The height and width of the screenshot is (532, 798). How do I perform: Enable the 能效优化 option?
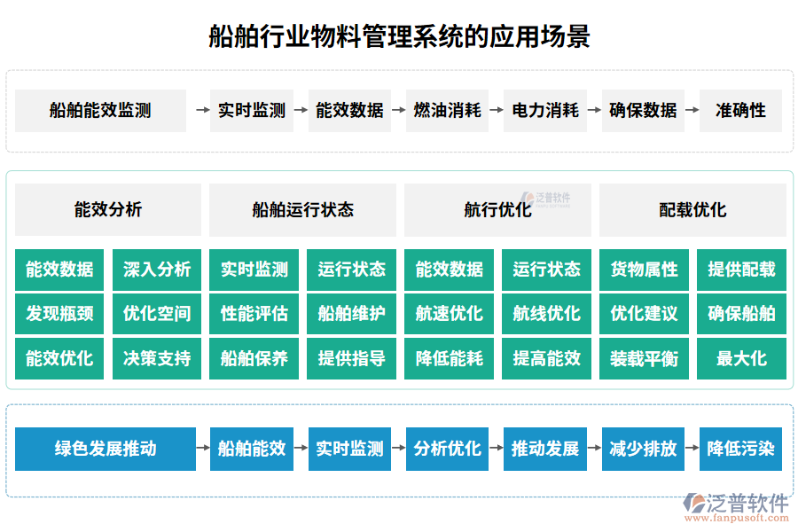59,359
